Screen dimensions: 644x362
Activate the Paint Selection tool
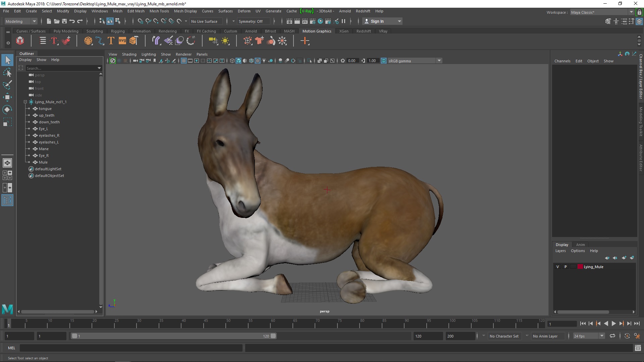click(x=7, y=85)
